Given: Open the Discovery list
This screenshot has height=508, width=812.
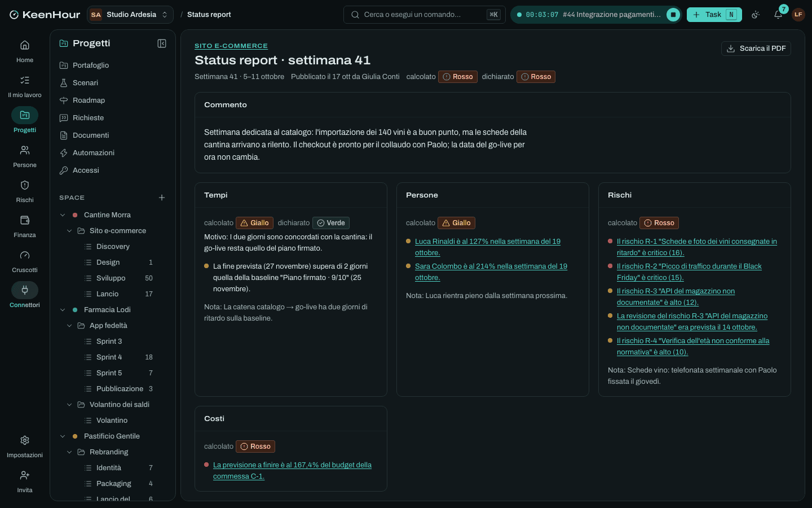Looking at the screenshot, I should (113, 247).
